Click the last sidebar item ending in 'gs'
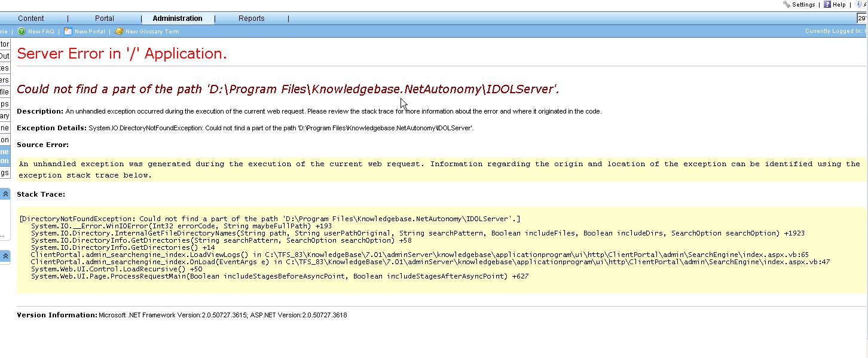This screenshot has height=358, width=868. coord(5,173)
